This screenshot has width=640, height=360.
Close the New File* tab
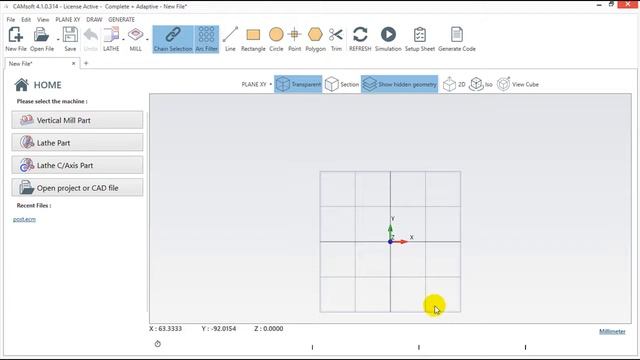73,64
